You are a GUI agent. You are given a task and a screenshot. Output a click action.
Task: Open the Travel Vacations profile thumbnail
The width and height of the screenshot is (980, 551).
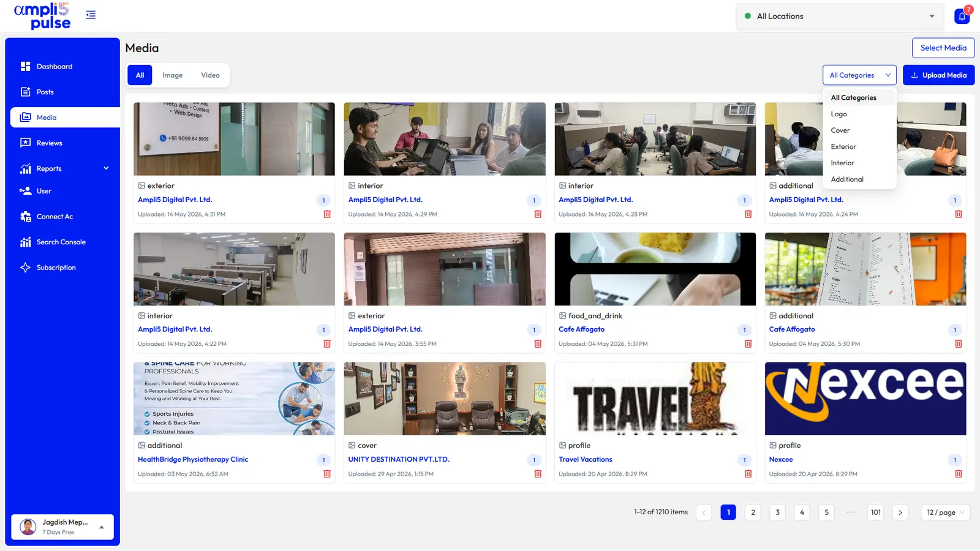coord(655,399)
